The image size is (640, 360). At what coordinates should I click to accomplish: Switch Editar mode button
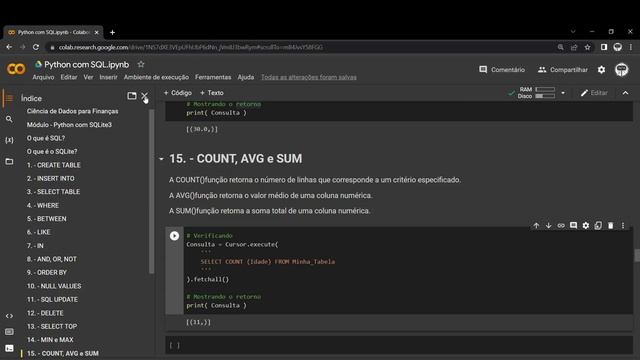point(594,93)
